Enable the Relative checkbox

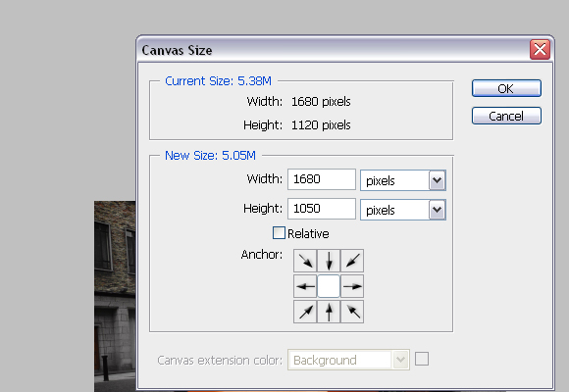pyautogui.click(x=279, y=233)
